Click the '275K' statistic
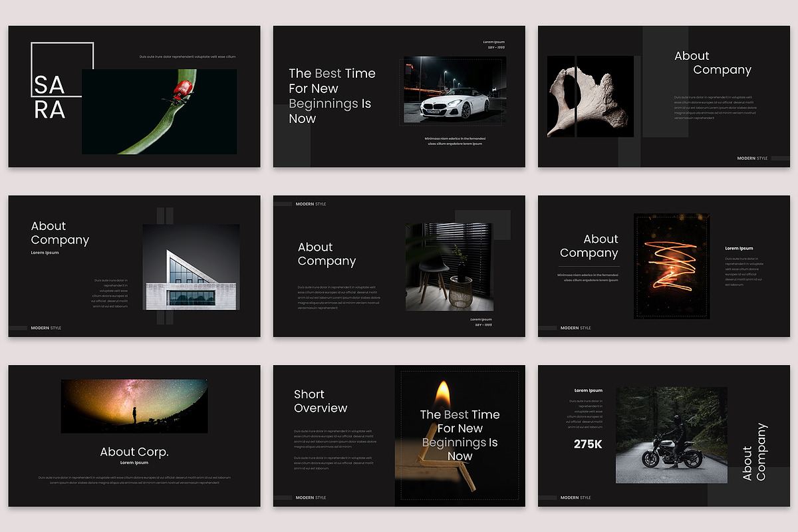798x532 pixels. pos(588,444)
